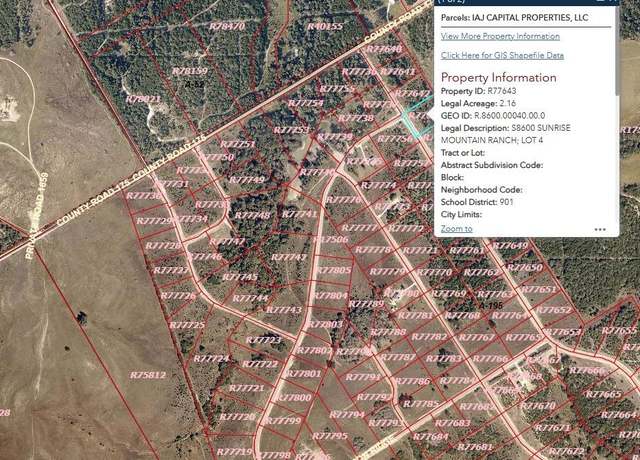Click parcel label R77650 on map
The height and width of the screenshot is (460, 640).
(x=524, y=267)
